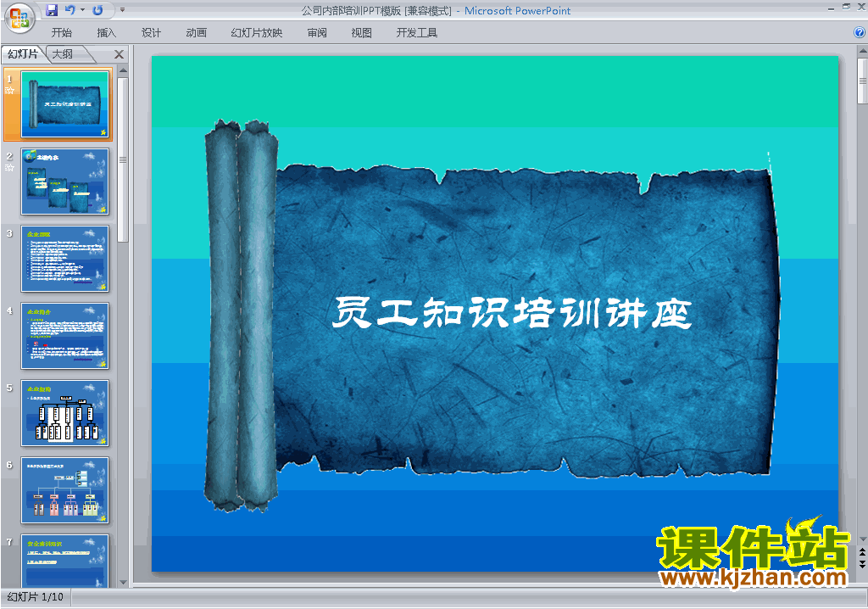Image resolution: width=868 pixels, height=609 pixels.
Task: Expand the Quick Access Toolbar customize menu
Action: [x=122, y=10]
